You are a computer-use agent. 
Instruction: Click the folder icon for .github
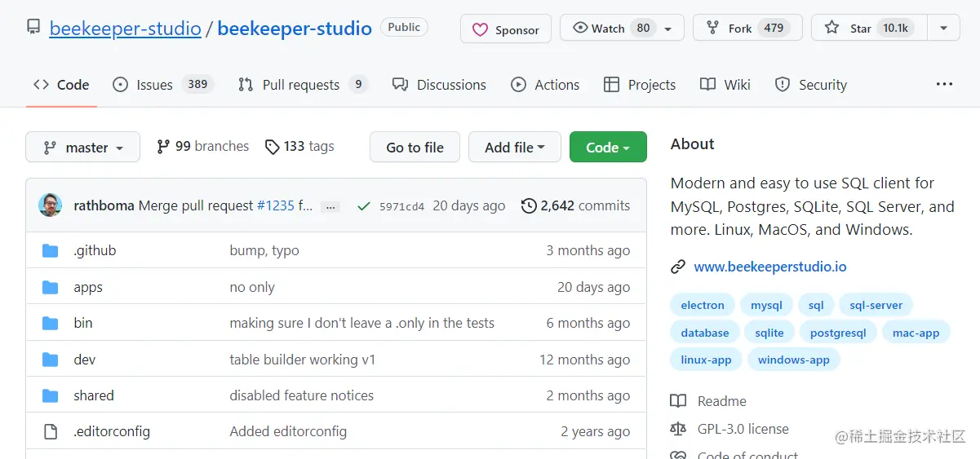51,250
